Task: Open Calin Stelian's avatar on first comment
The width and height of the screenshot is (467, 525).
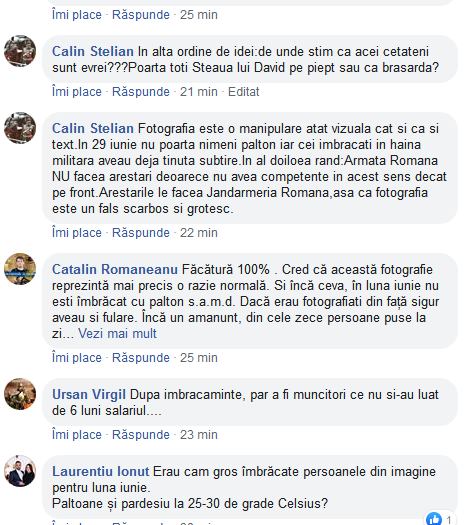Action: [x=20, y=51]
